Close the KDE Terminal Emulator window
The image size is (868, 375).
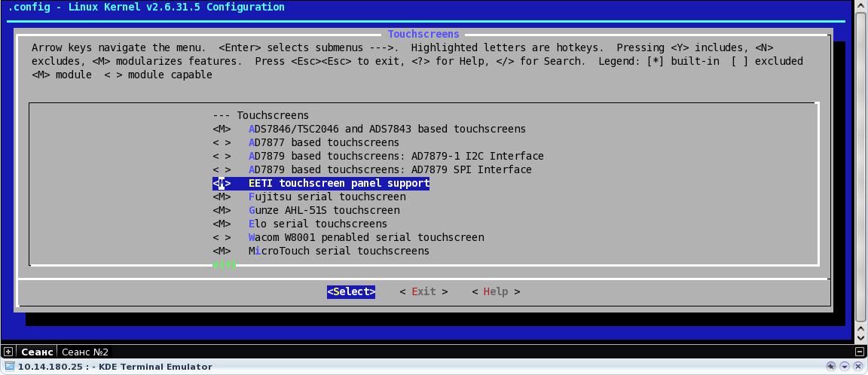(x=858, y=367)
